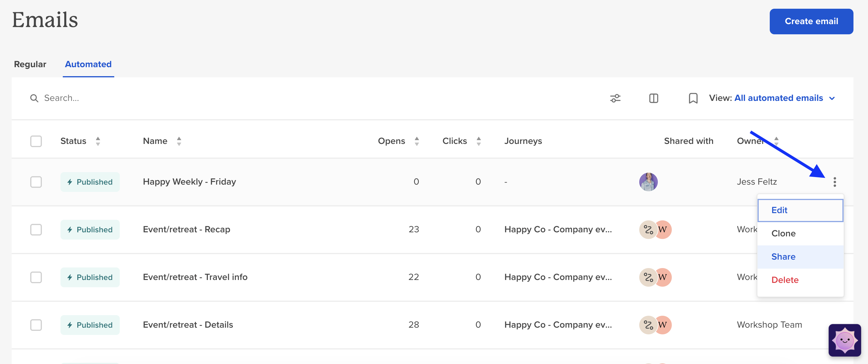Click the search magnifier icon
The image size is (868, 364).
click(34, 98)
